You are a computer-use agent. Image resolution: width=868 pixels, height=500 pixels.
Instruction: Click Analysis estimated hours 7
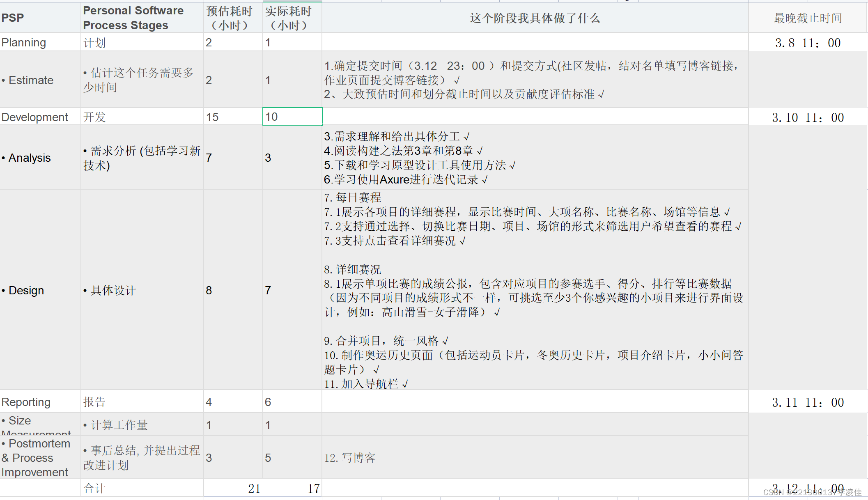[233, 157]
